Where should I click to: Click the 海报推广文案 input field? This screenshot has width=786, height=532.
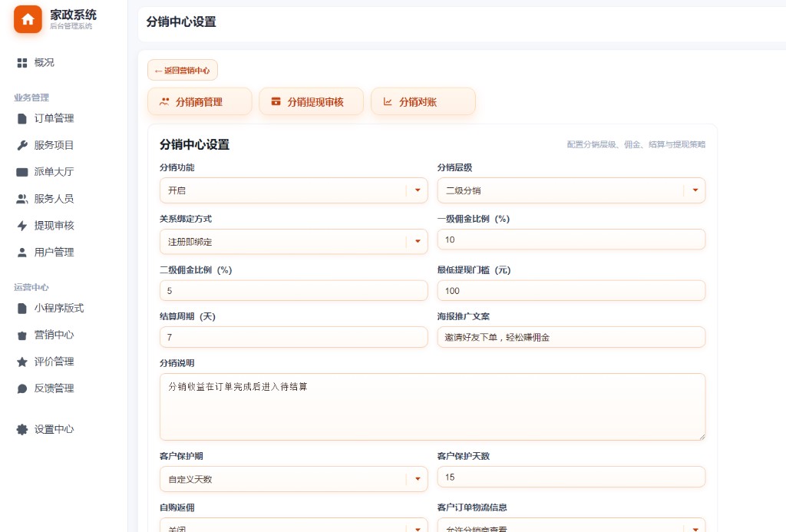point(571,338)
